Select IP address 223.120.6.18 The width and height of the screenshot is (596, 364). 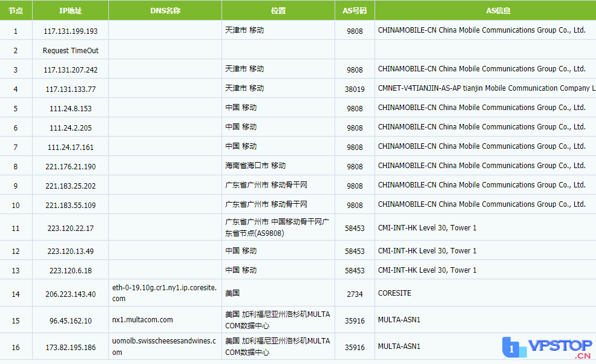pos(71,271)
